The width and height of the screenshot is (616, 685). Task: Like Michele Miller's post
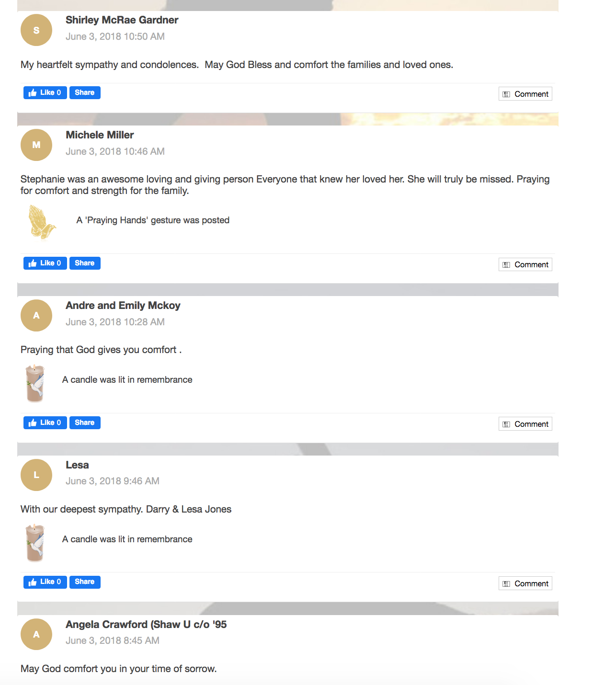click(45, 263)
